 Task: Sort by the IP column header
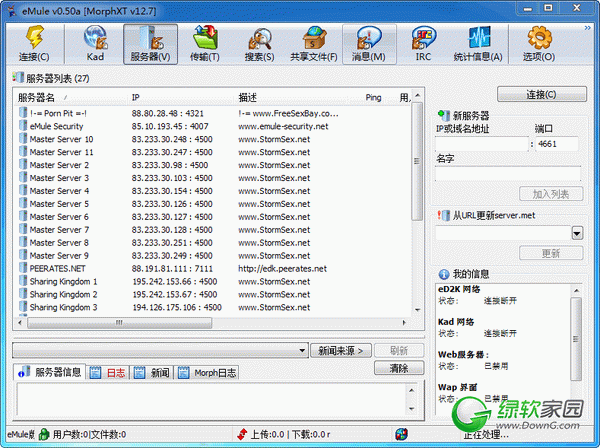[x=181, y=98]
